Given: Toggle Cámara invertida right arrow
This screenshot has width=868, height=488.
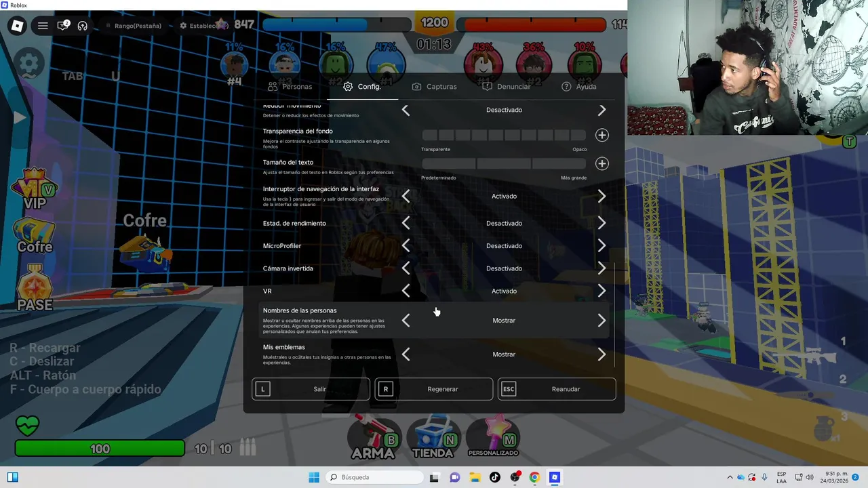Looking at the screenshot, I should click(x=602, y=268).
